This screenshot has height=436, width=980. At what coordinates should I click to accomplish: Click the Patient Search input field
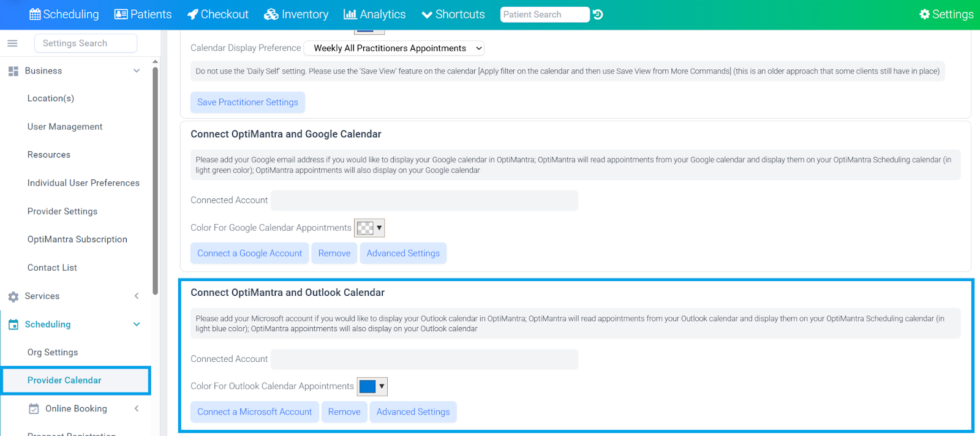[545, 15]
